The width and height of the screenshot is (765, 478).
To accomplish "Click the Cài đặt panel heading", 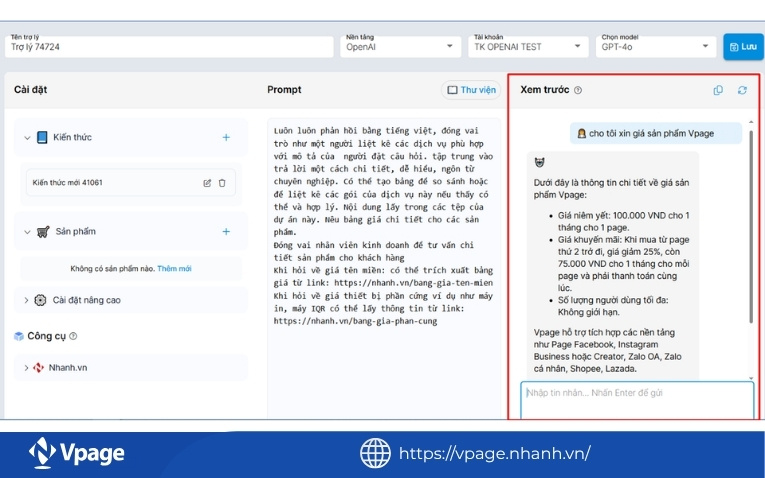I will (x=31, y=90).
